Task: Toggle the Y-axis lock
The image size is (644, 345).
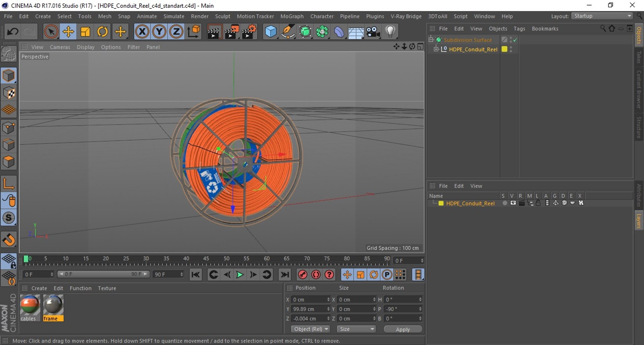Action: click(159, 32)
